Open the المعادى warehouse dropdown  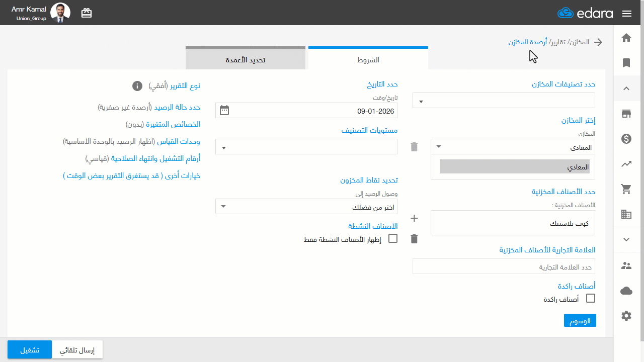coord(513,147)
